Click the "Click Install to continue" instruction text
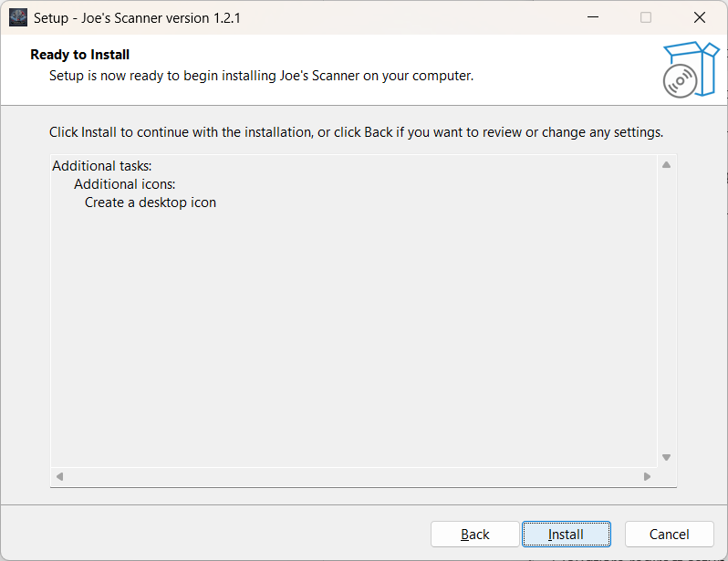The image size is (728, 561). (356, 132)
